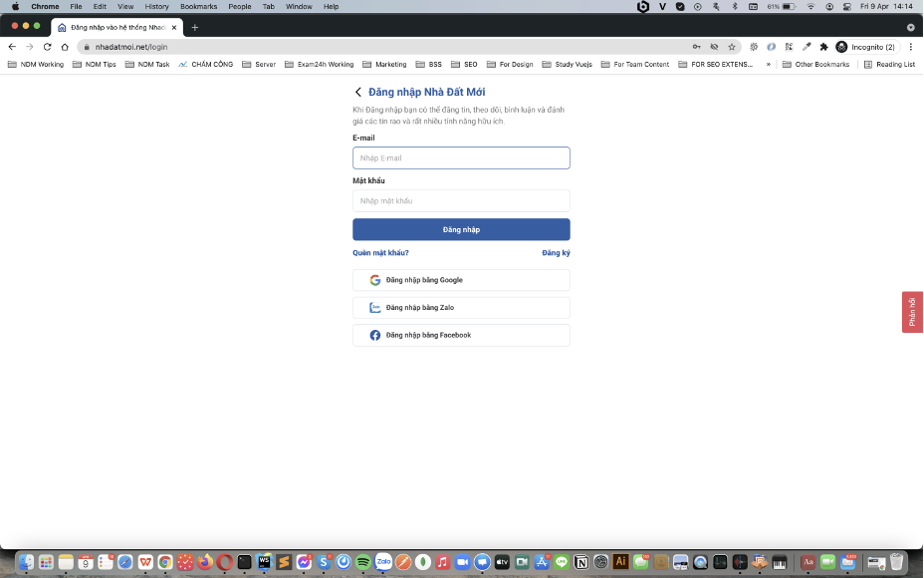Open the Trash in the Dock
Viewport: 924px width, 578px height.
[x=896, y=562]
